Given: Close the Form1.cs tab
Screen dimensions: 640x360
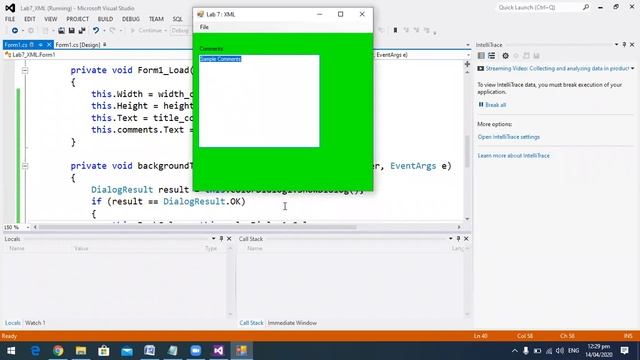Looking at the screenshot, I should pyautogui.click(x=49, y=45).
